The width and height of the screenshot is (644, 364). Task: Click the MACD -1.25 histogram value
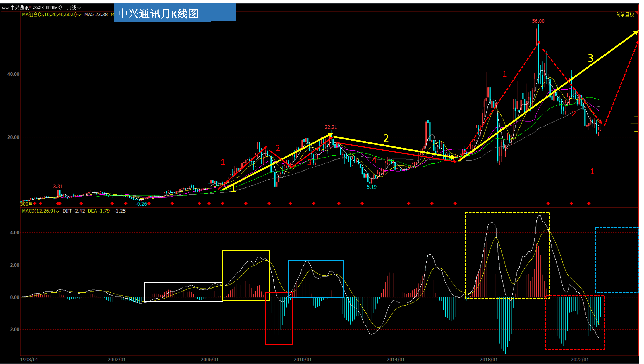click(x=120, y=211)
